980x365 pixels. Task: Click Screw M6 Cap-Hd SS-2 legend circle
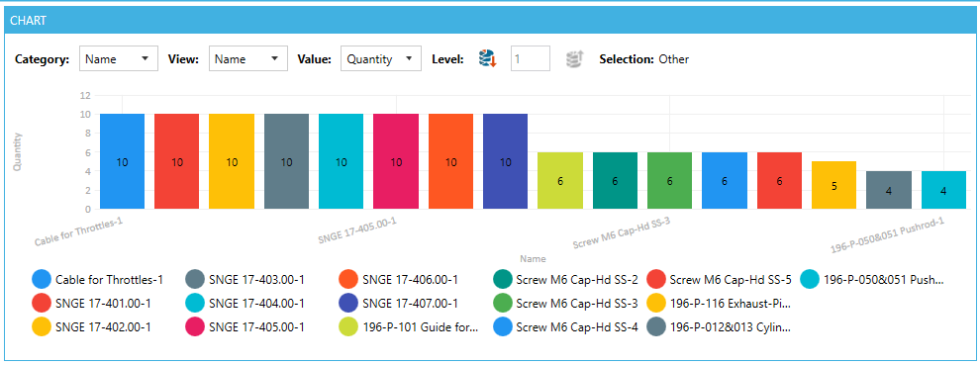(503, 279)
